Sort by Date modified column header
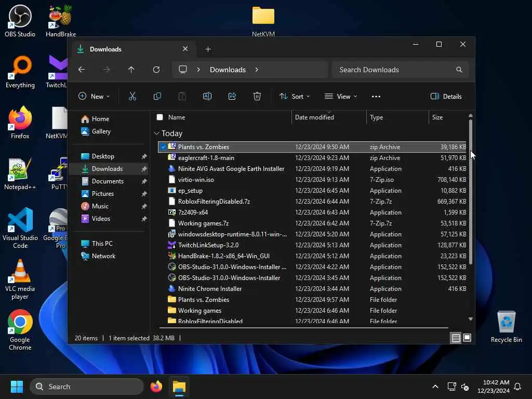Viewport: 532px width, 399px height. tap(314, 117)
